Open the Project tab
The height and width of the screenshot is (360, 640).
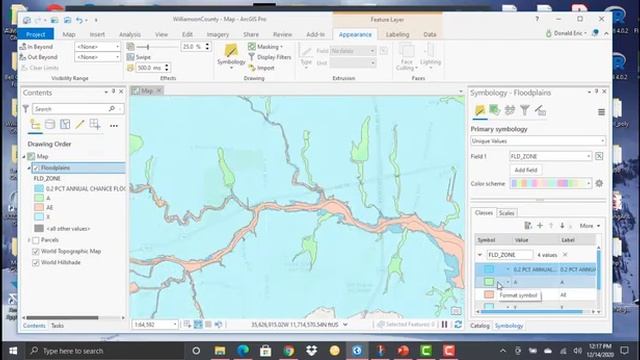(x=36, y=35)
